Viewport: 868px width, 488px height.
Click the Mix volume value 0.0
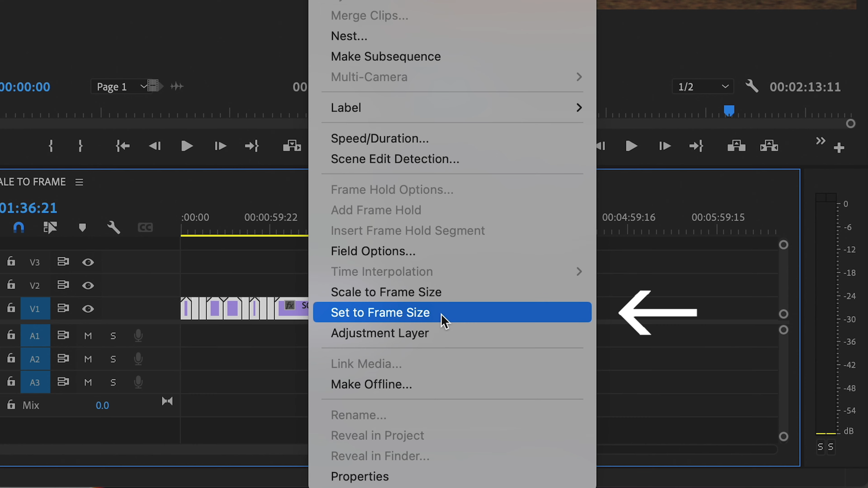pos(102,406)
